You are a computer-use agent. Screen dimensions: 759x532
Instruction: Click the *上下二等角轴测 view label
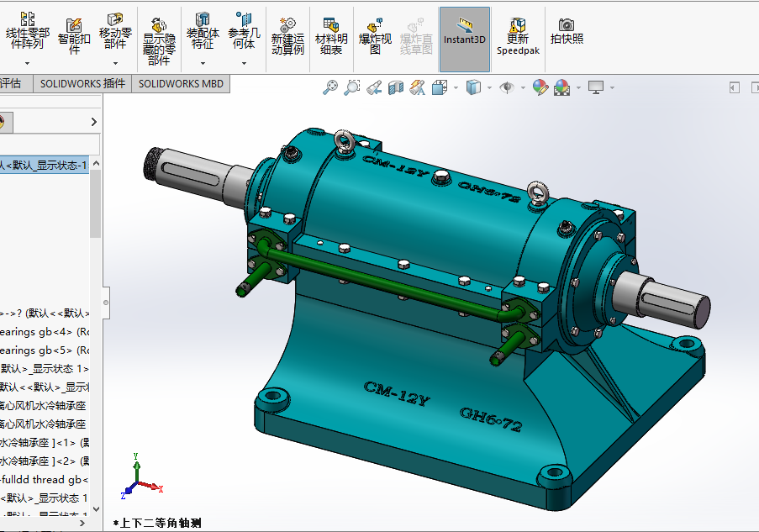(x=157, y=524)
